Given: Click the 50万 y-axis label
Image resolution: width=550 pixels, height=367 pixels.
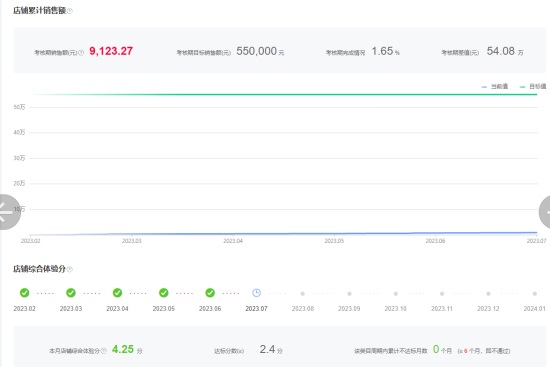Looking at the screenshot, I should pyautogui.click(x=19, y=107).
